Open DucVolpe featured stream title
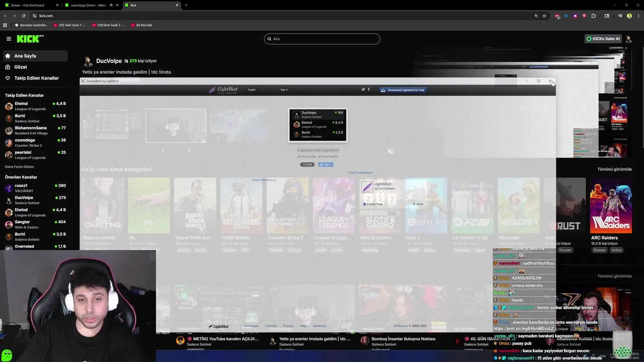644x362 pixels. 126,72
